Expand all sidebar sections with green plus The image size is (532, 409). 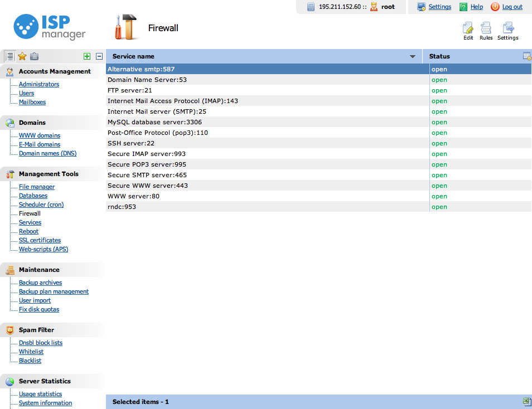click(x=86, y=56)
